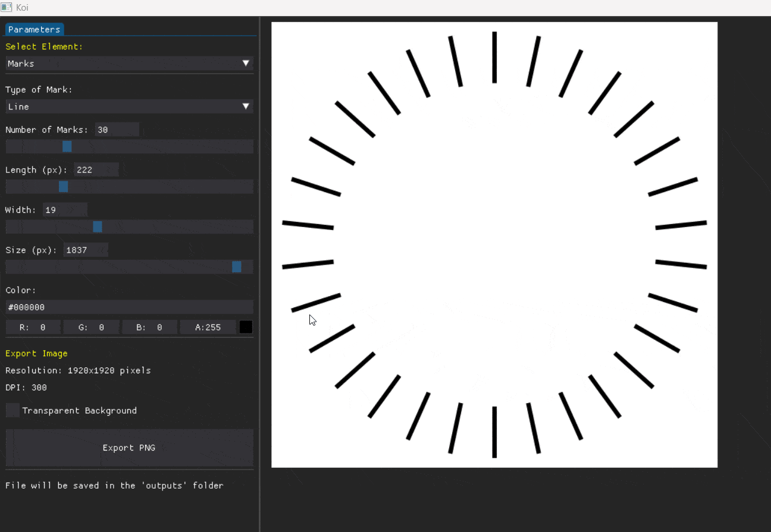Click the red channel R value field
This screenshot has height=532, width=771.
pos(33,328)
